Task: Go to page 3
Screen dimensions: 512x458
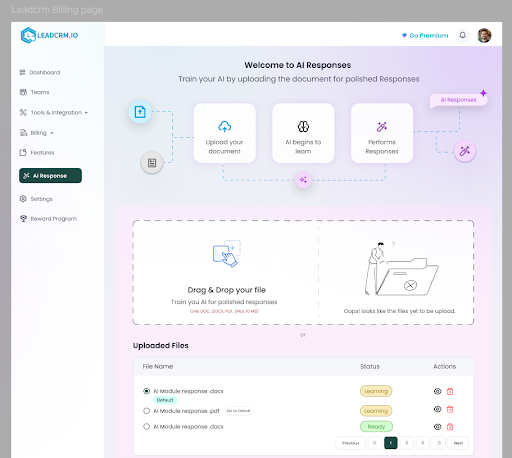Action: point(423,443)
